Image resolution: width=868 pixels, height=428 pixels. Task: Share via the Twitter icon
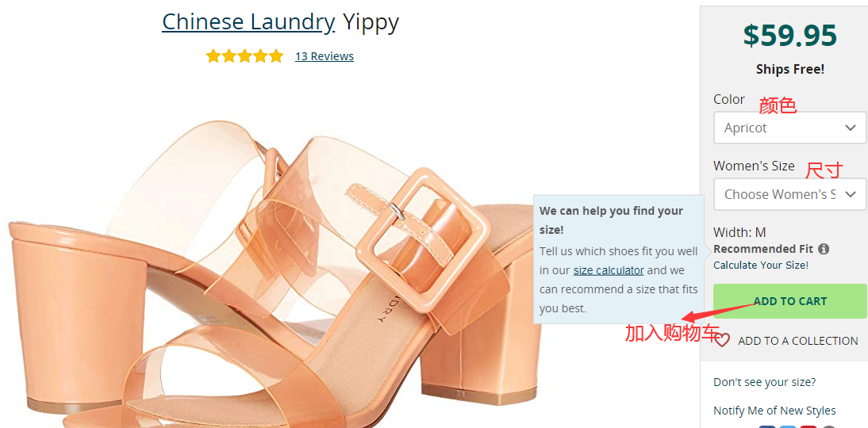click(787, 426)
